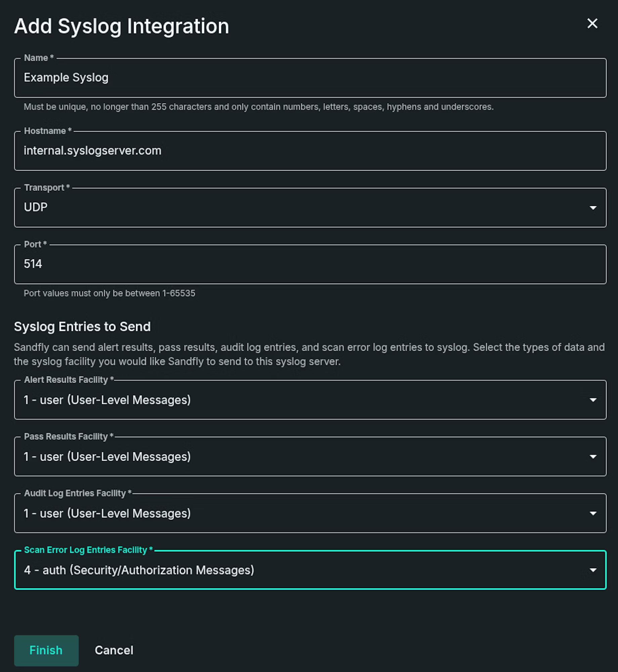
Task: Click the 'Sandfly can send alert results' description
Action: tap(309, 354)
